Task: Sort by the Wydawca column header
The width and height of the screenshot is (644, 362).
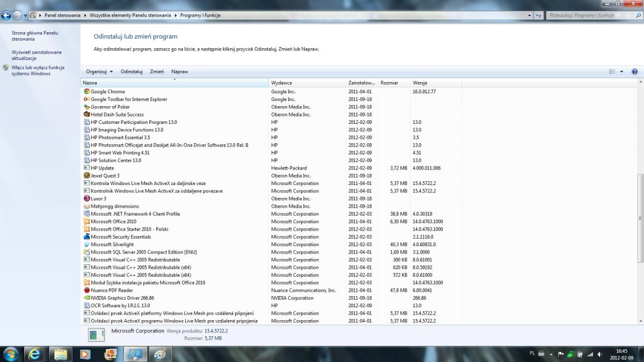Action: click(x=307, y=83)
